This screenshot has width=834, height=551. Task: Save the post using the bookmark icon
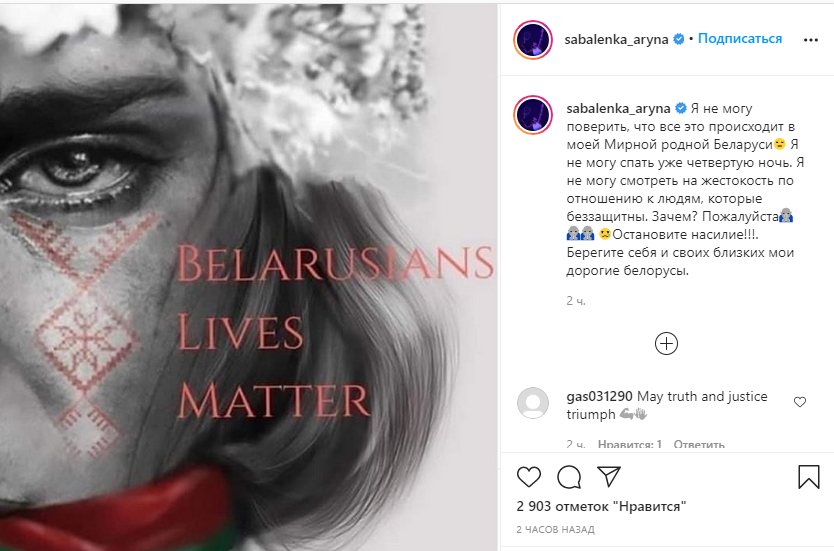(x=808, y=477)
